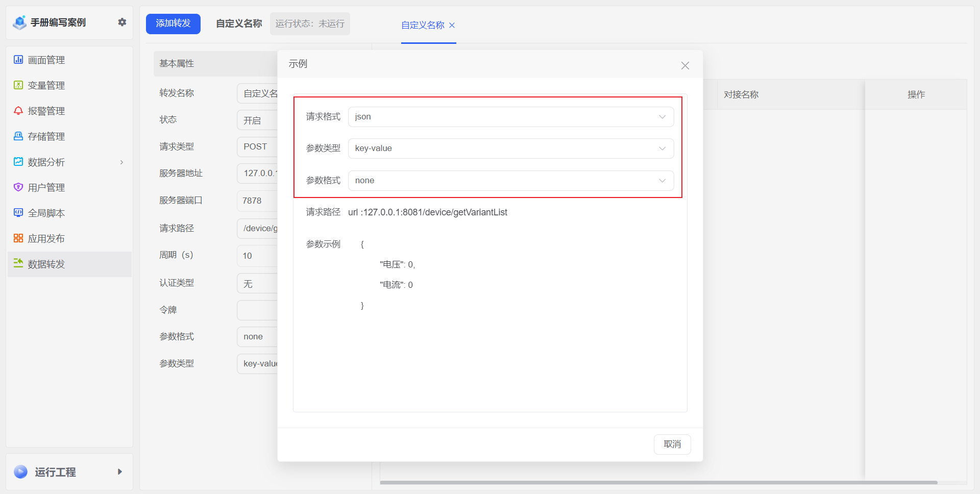
Task: Click the settings gear icon beside project name
Action: point(122,22)
